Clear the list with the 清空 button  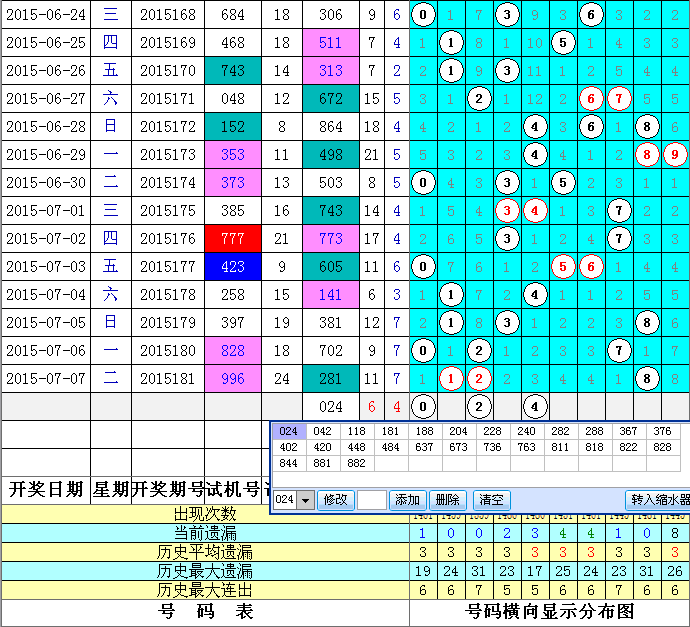pos(490,500)
